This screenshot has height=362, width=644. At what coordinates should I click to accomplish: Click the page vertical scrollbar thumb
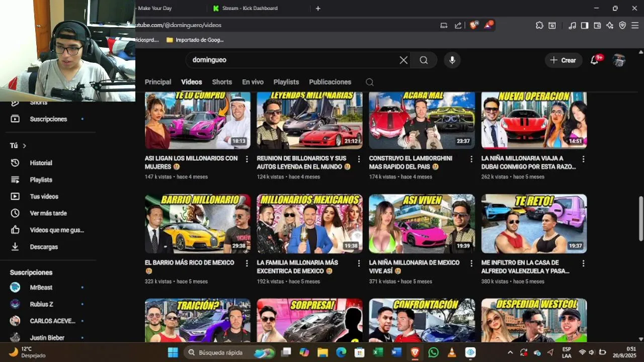[x=640, y=218]
